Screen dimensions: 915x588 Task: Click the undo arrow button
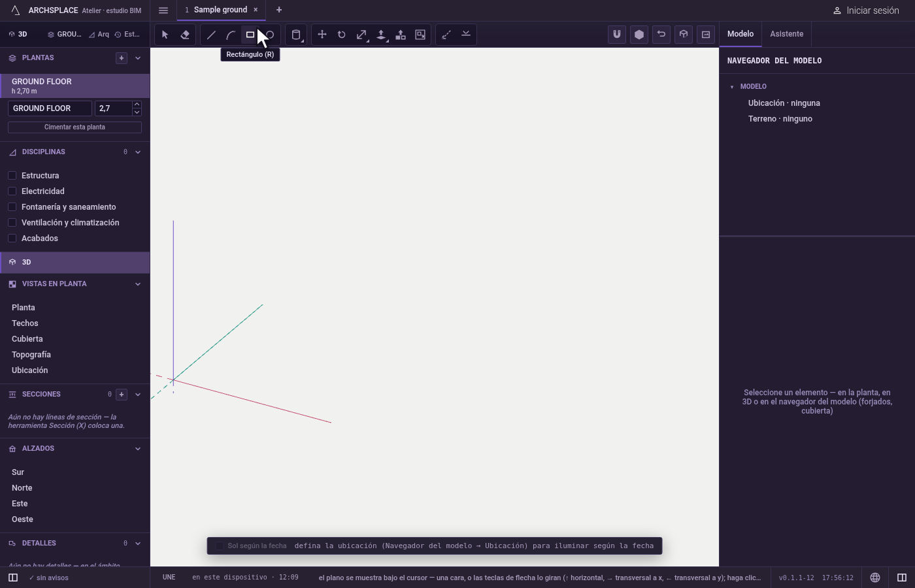coord(661,35)
